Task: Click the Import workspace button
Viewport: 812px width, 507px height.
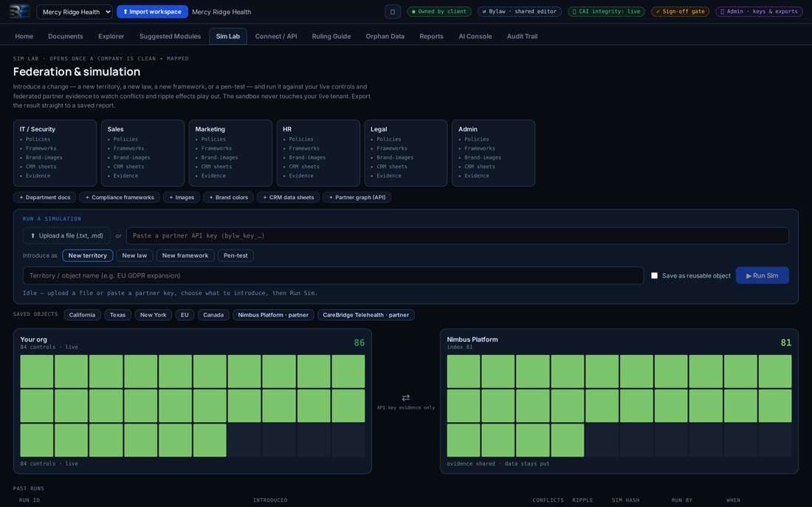Action: (x=152, y=11)
